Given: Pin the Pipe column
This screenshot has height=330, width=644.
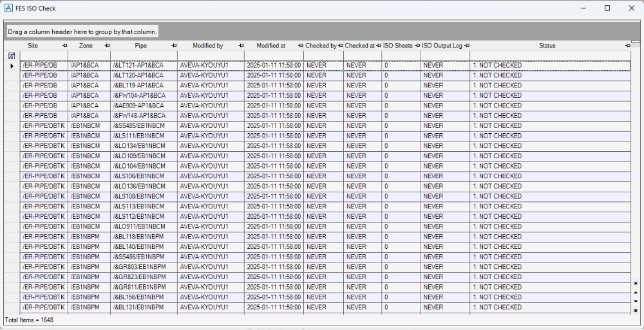Looking at the screenshot, I should 174,46.
